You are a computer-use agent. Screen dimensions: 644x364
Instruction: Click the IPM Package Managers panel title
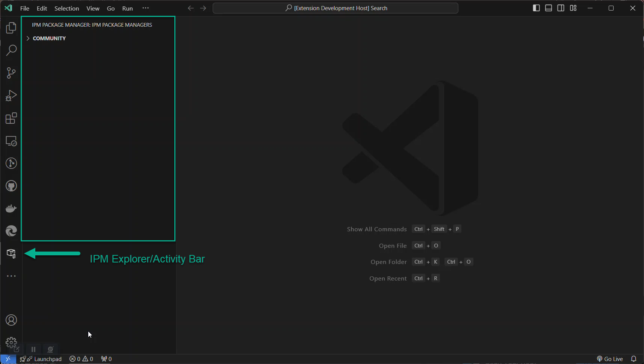click(x=92, y=25)
